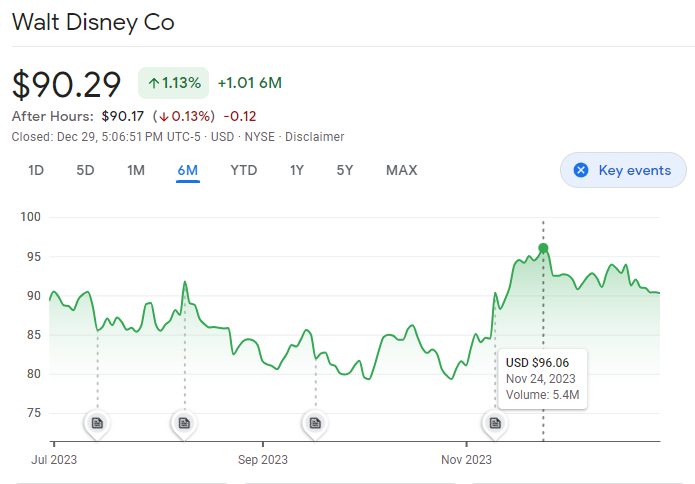
Task: Click the Sep 2023 axis label
Action: pyautogui.click(x=262, y=460)
